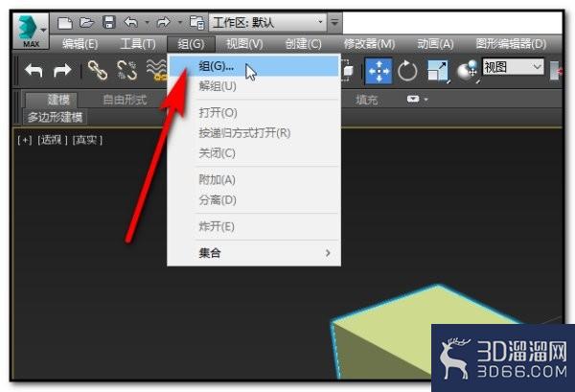Open the 工作区: 默认 workspace dropdown

pos(267,23)
